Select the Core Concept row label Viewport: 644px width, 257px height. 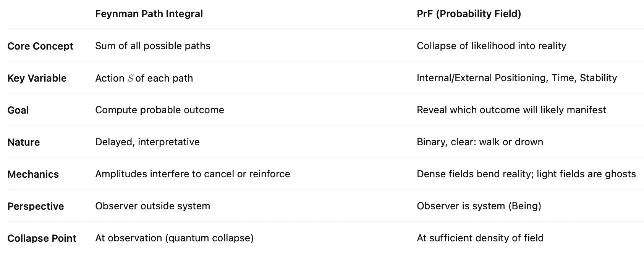pos(40,46)
